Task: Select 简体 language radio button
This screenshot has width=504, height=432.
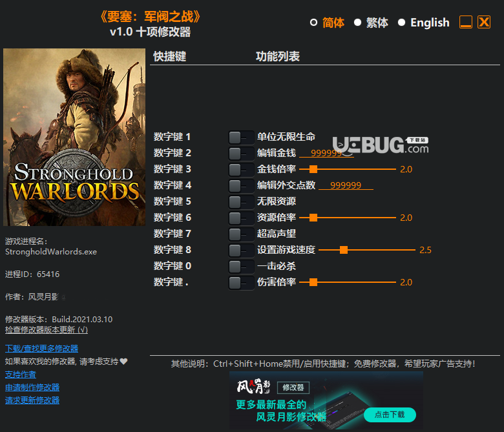Action: click(313, 23)
